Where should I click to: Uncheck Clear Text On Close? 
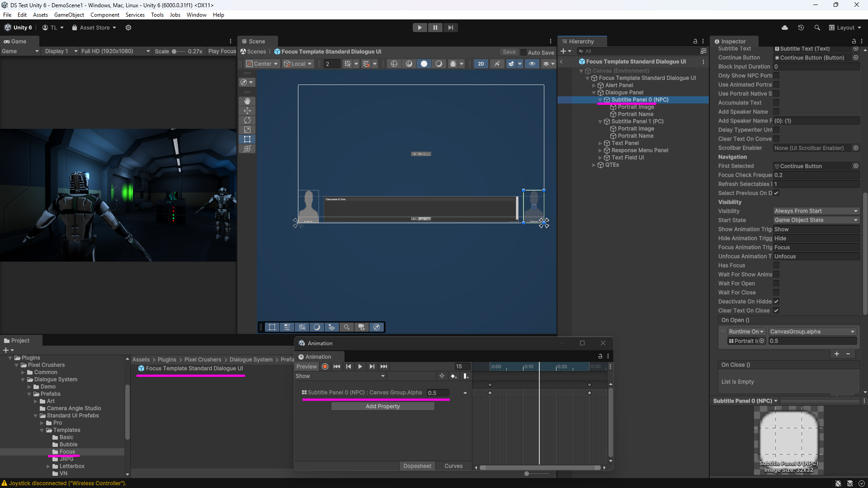pos(776,310)
